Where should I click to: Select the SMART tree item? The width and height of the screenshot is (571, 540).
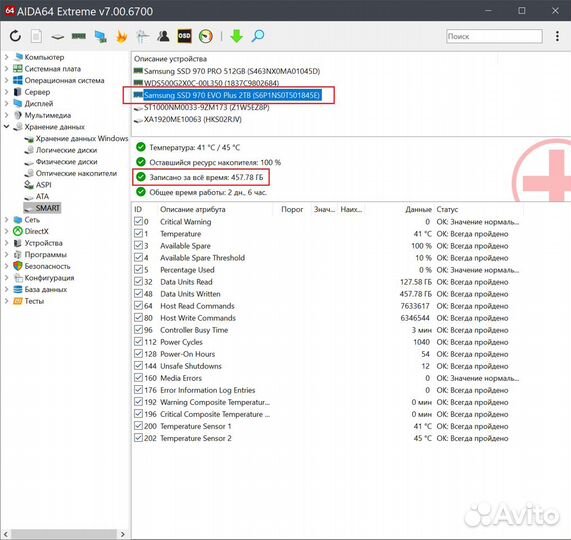coord(47,208)
